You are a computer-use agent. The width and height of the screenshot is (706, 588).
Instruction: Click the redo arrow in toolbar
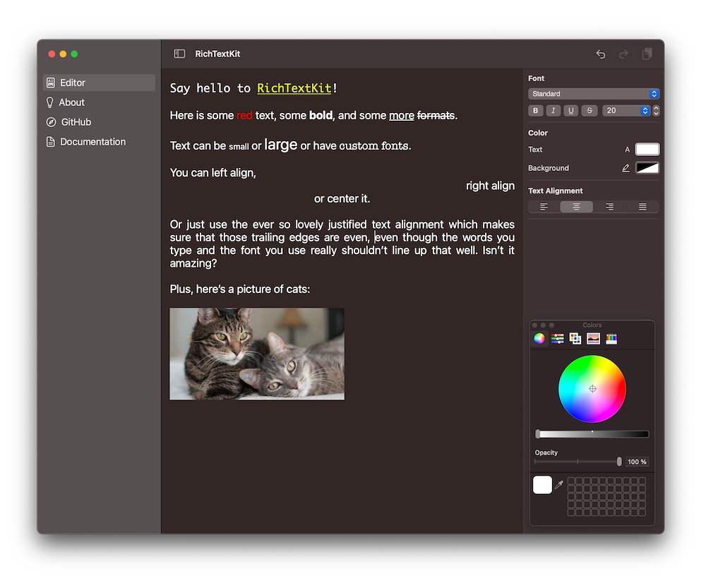(x=623, y=54)
